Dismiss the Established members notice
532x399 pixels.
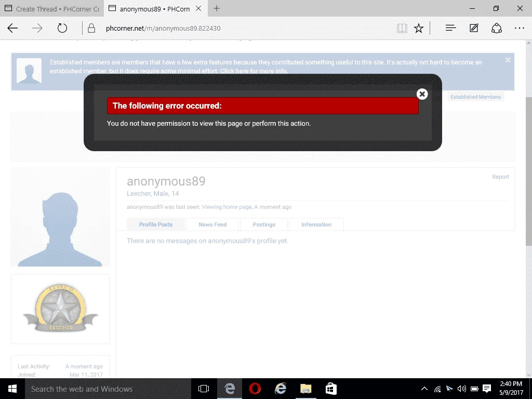508,60
